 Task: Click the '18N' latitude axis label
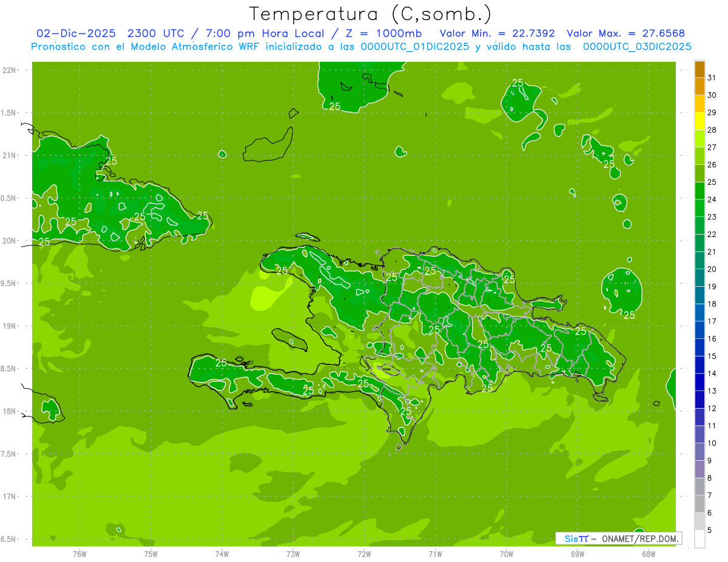[9, 412]
